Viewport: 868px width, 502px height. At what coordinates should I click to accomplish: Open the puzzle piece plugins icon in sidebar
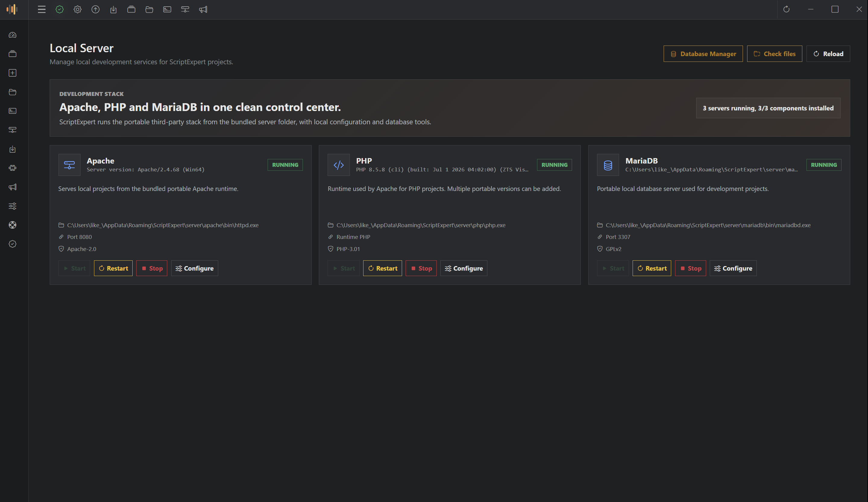click(12, 168)
